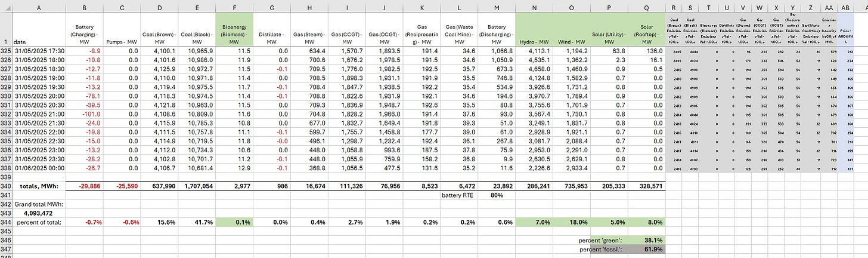The height and width of the screenshot is (258, 868).
Task: Click the red value '-101.0'
Action: (84, 115)
